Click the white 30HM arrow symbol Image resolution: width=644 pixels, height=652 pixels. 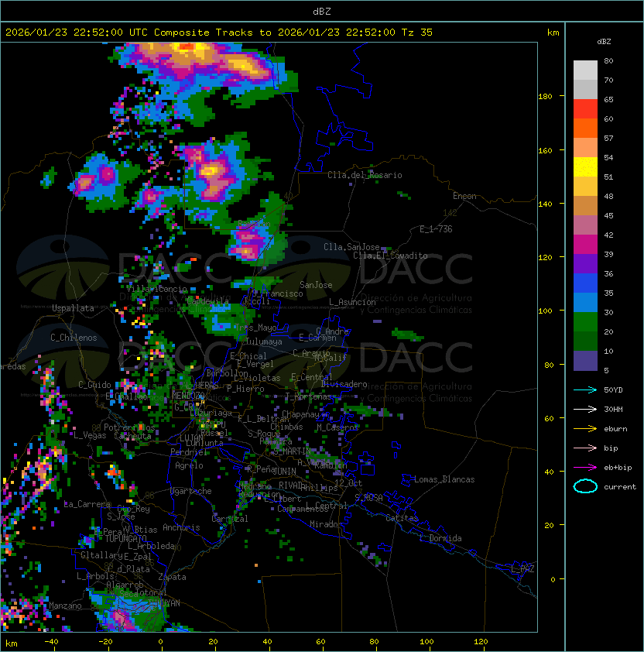585,409
